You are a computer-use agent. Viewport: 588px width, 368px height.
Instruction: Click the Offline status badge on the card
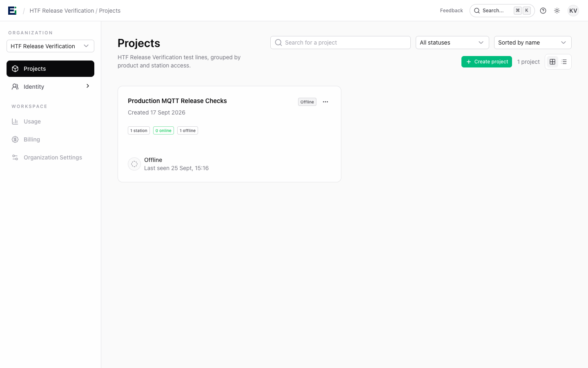[x=307, y=102]
